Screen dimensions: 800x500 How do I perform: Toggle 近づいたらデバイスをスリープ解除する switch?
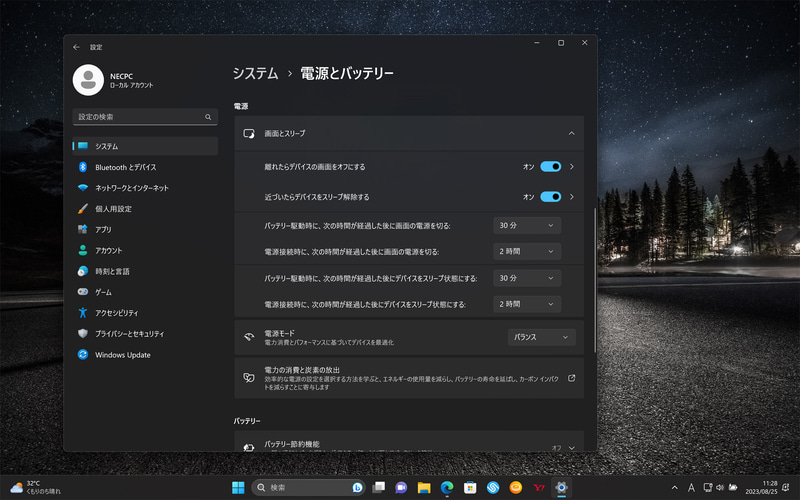coord(551,196)
